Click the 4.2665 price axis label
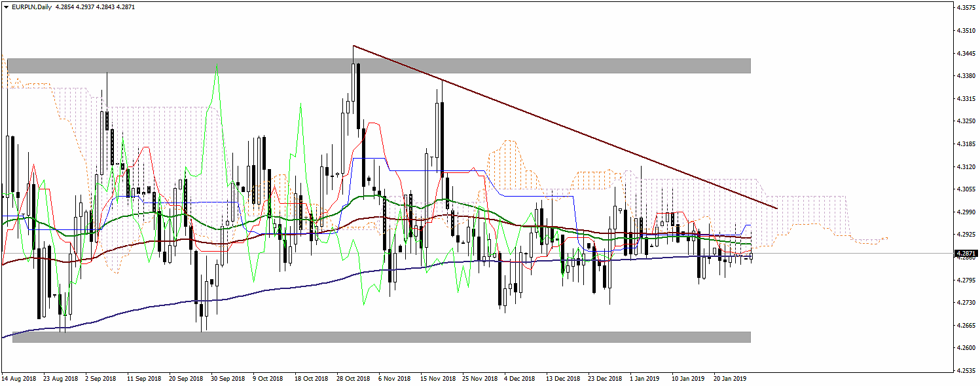 966,325
